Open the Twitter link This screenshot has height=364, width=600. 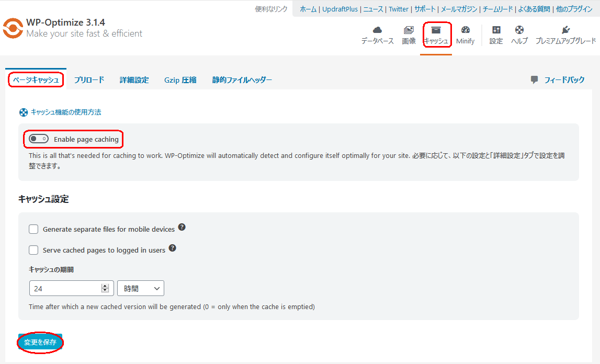click(398, 9)
